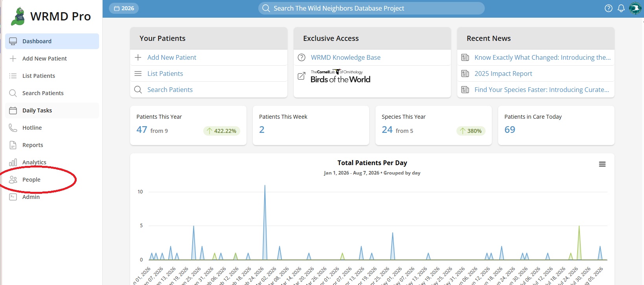644x285 pixels.
Task: Open the 2025 Impact Report news
Action: tap(503, 74)
